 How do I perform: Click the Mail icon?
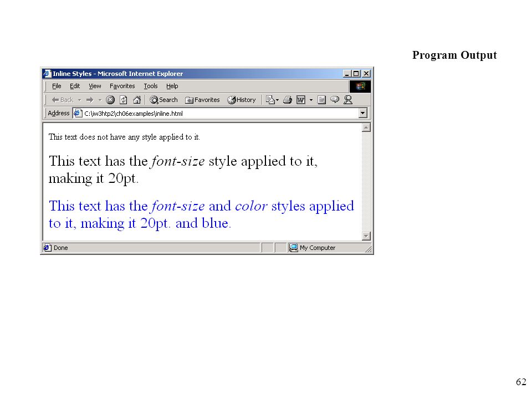[270, 100]
